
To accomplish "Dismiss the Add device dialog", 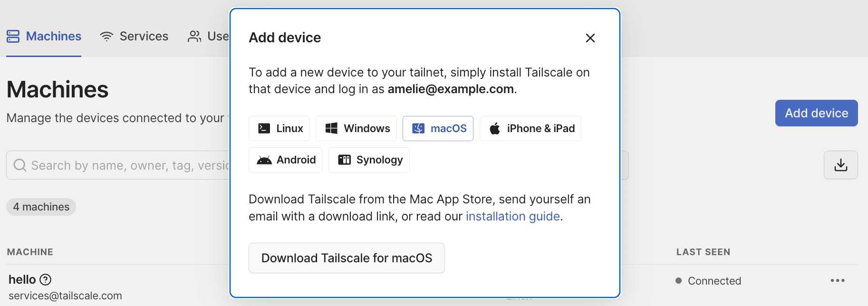I will [x=590, y=38].
